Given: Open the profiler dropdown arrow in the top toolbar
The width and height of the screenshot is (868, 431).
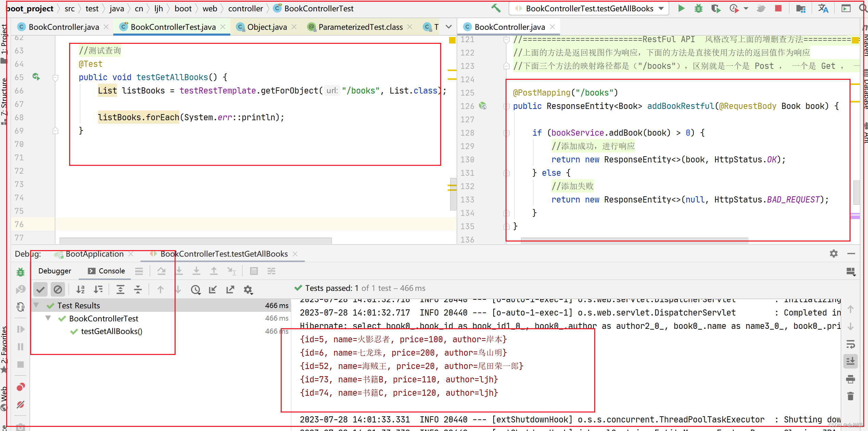Looking at the screenshot, I should (745, 8).
